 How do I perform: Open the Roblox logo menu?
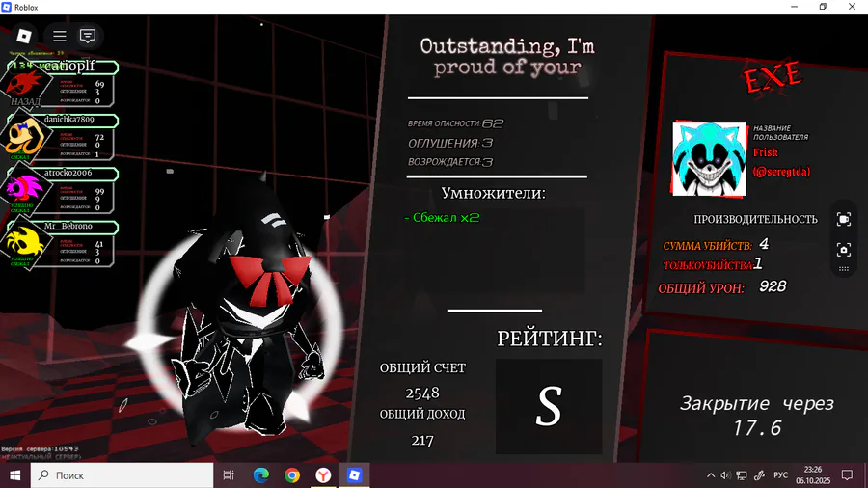pyautogui.click(x=24, y=36)
